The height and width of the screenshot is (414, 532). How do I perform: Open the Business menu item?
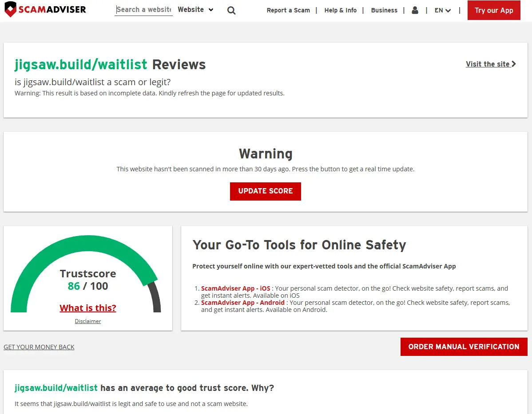[x=384, y=11]
